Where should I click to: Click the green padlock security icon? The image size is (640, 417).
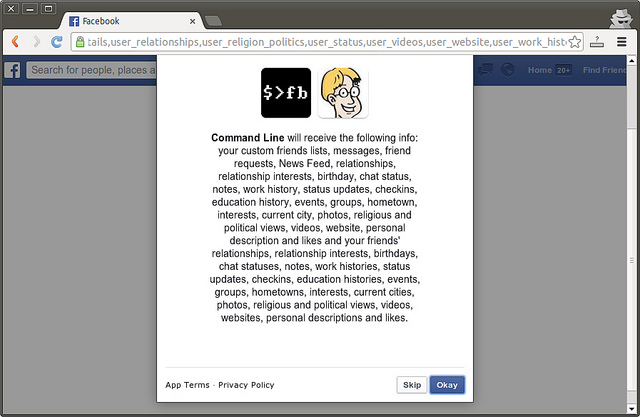point(80,42)
